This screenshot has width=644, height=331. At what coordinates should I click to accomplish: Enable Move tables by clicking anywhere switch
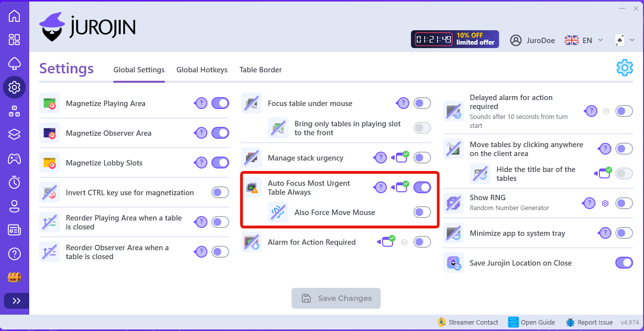tap(624, 149)
